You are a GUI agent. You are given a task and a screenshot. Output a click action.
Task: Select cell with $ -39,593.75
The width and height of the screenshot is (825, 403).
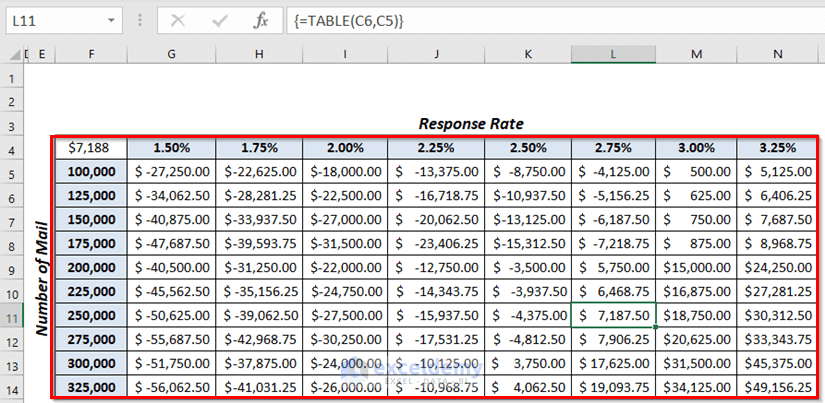(x=259, y=244)
